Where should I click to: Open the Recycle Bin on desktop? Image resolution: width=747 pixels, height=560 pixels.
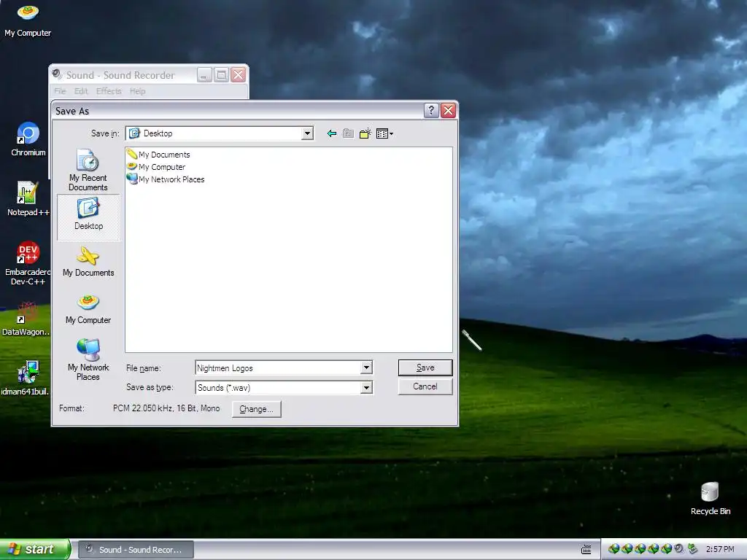(x=711, y=499)
